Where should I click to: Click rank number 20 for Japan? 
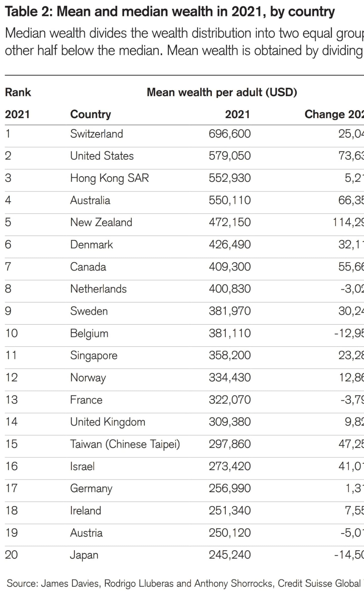click(x=11, y=555)
